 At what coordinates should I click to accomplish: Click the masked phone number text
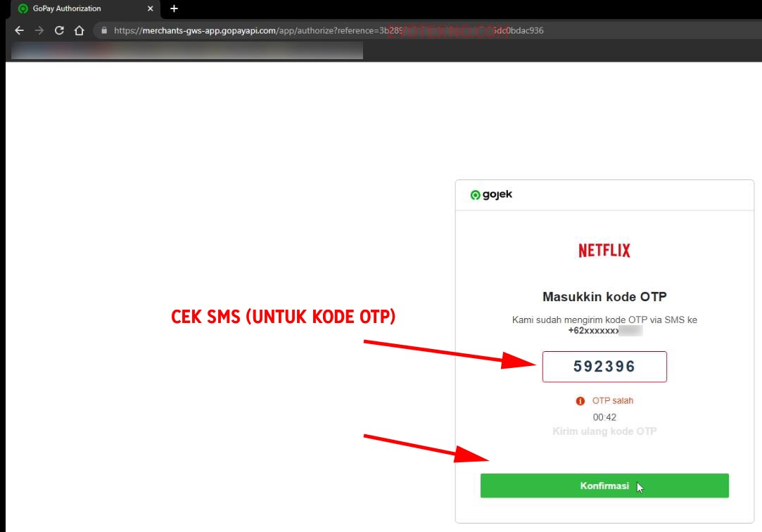coord(605,331)
